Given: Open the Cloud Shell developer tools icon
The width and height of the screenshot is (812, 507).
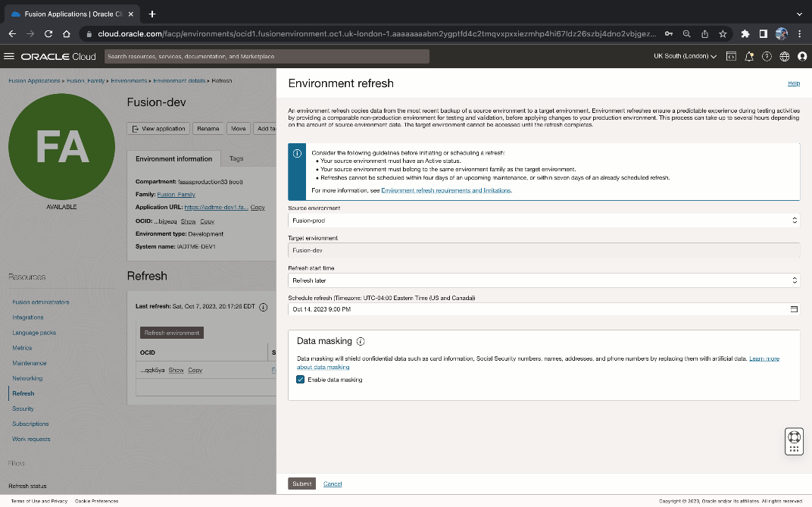Looking at the screenshot, I should (x=731, y=56).
